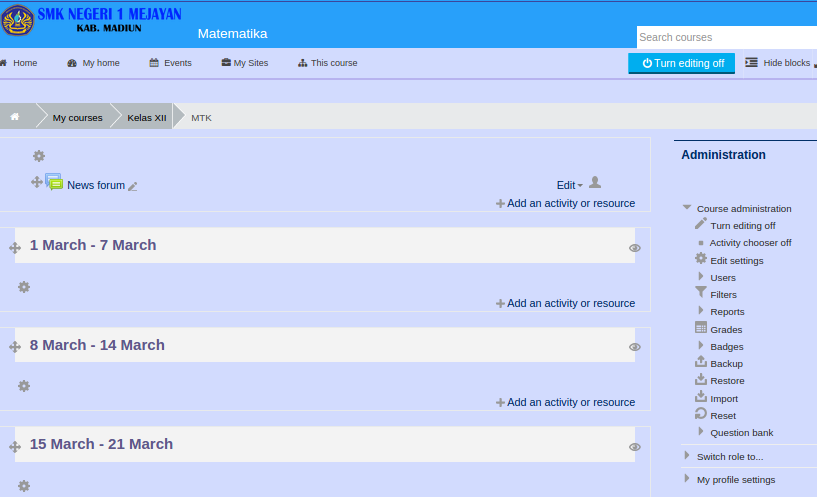
Task: Click the gear icon under 8 March - 14 March
Action: click(x=24, y=386)
